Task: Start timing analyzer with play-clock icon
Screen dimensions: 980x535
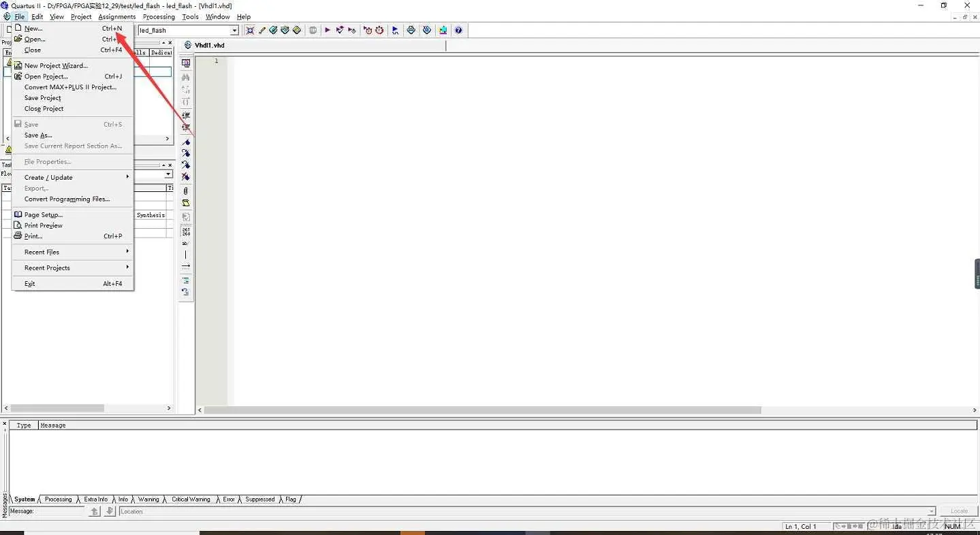Action: [351, 30]
